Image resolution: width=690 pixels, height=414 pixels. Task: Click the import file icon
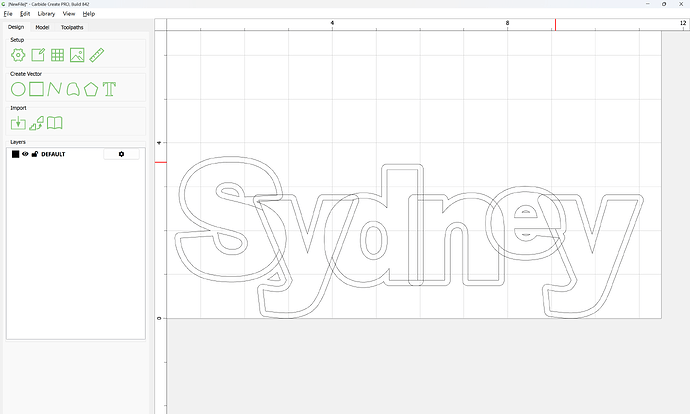pyautogui.click(x=18, y=123)
